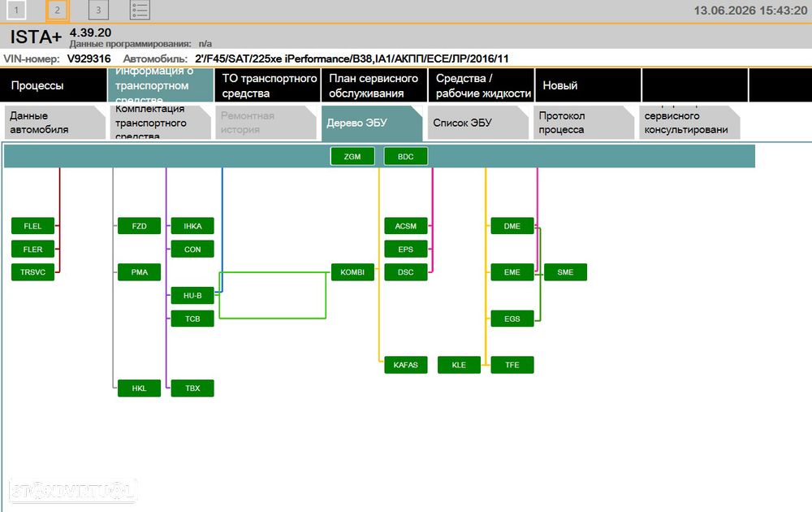
Task: Select the DME engine control unit
Action: tap(512, 226)
